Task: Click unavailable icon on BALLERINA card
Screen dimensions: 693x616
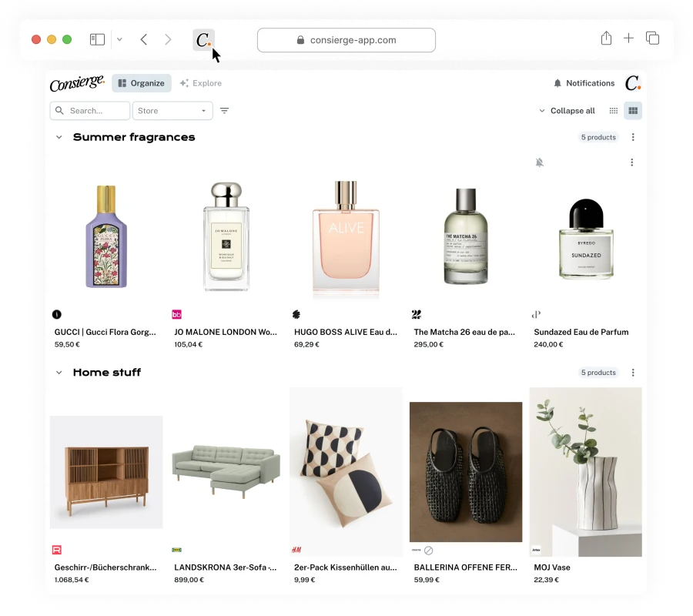Action: point(428,550)
